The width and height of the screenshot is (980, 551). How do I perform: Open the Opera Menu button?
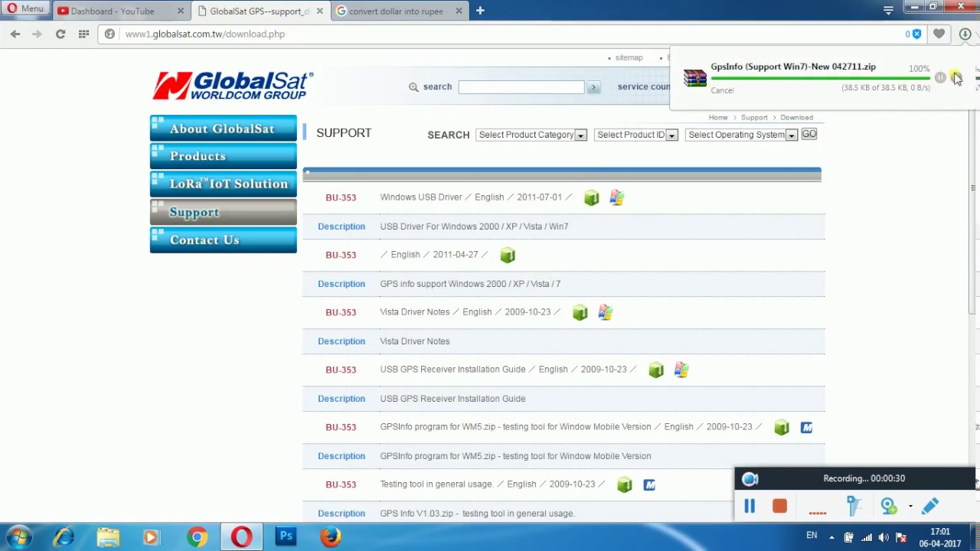(25, 9)
